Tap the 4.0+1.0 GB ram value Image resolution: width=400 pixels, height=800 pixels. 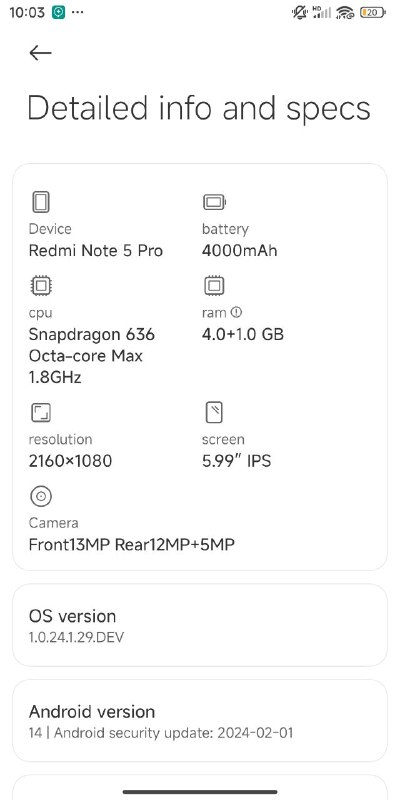tap(243, 334)
